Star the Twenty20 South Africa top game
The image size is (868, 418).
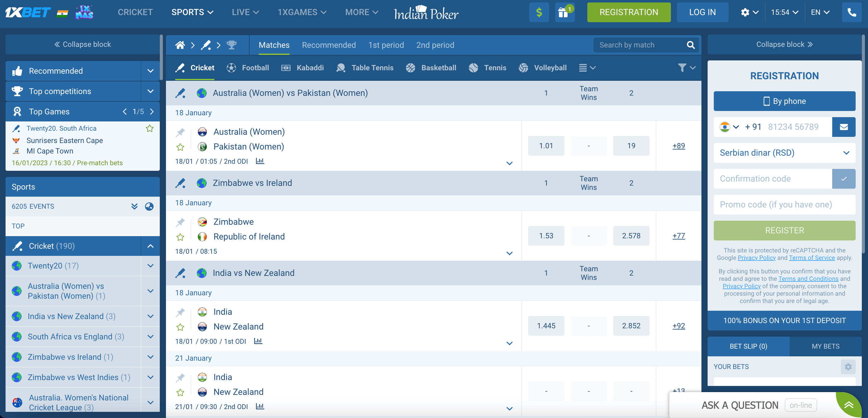click(150, 128)
